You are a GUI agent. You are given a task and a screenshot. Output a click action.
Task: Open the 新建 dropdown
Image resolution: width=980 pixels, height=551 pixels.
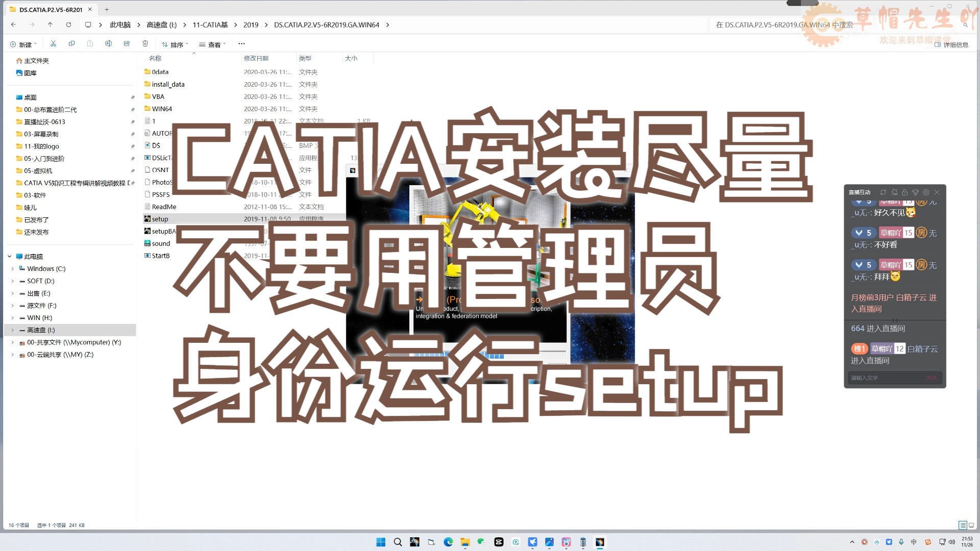22,45
